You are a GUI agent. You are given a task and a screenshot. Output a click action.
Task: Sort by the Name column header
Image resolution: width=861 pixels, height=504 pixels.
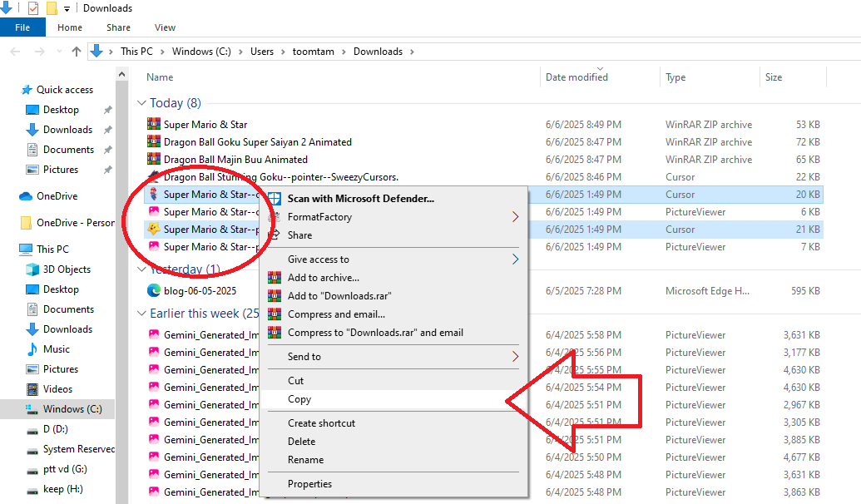(x=160, y=77)
